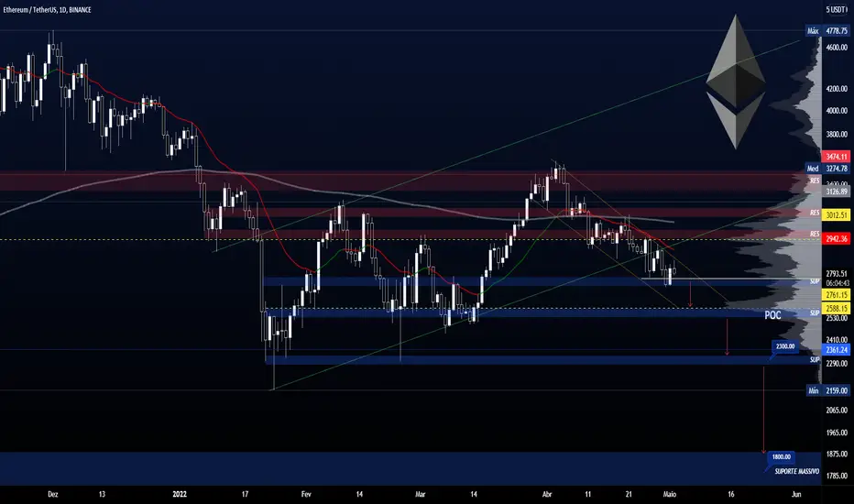Click the SUPORTE MASSIVO annotation

click(x=797, y=472)
